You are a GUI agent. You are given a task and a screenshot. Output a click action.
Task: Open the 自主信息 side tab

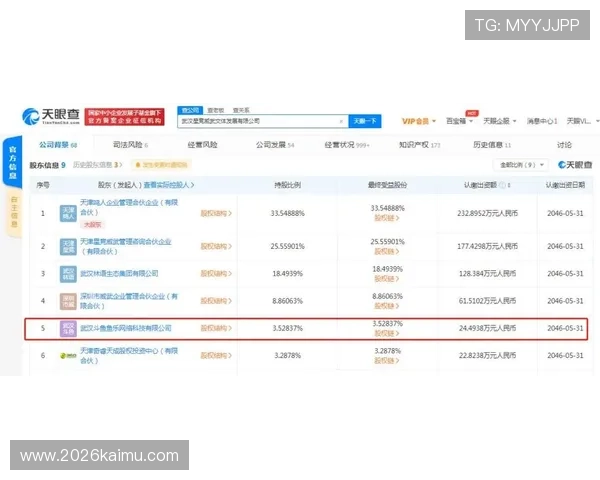coord(14,213)
